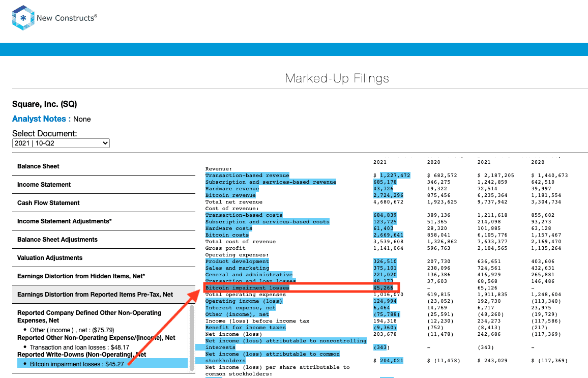Image resolution: width=588 pixels, height=378 pixels.
Task: Click Net income (loss) value 203,678
Action: [x=385, y=334]
